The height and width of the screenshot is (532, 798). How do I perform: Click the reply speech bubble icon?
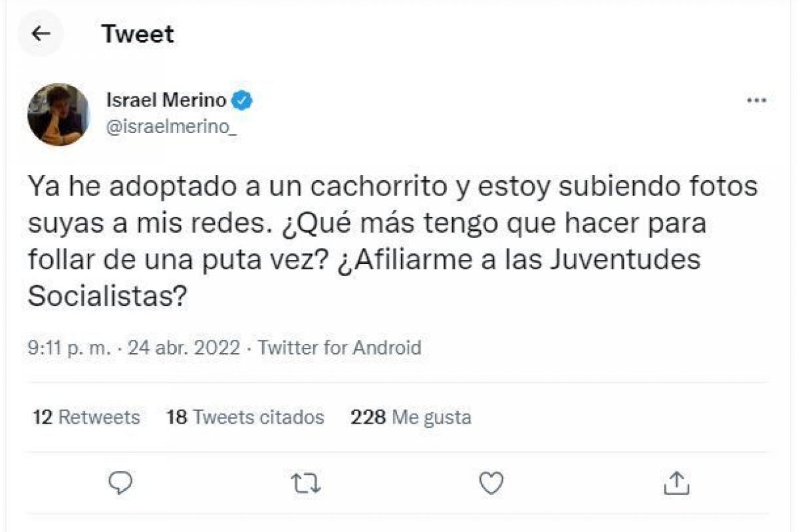pyautogui.click(x=121, y=483)
